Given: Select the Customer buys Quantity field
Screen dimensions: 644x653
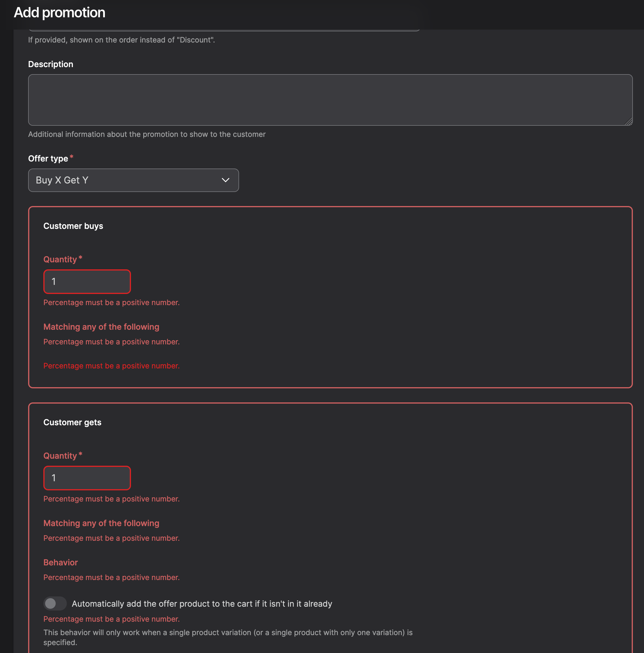Looking at the screenshot, I should click(87, 282).
